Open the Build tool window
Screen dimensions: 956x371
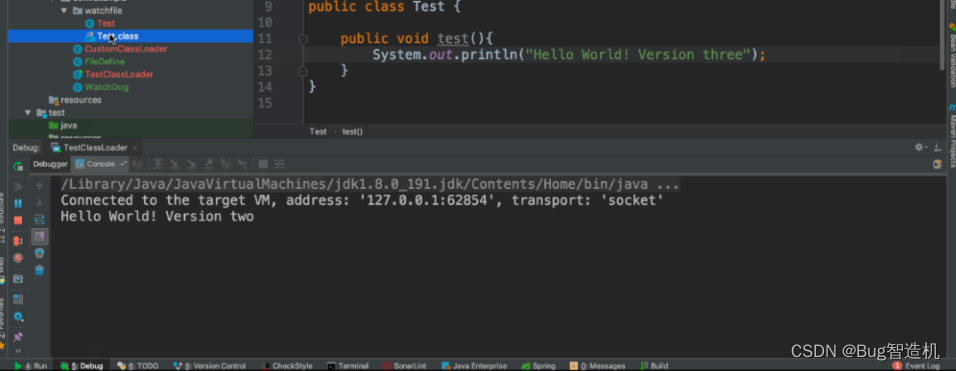click(x=655, y=366)
